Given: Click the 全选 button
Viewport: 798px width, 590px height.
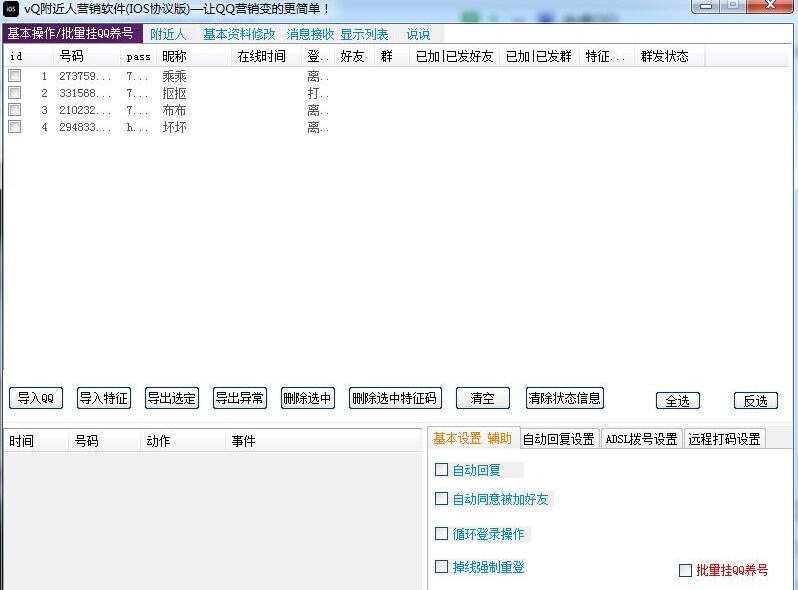Looking at the screenshot, I should coord(678,401).
